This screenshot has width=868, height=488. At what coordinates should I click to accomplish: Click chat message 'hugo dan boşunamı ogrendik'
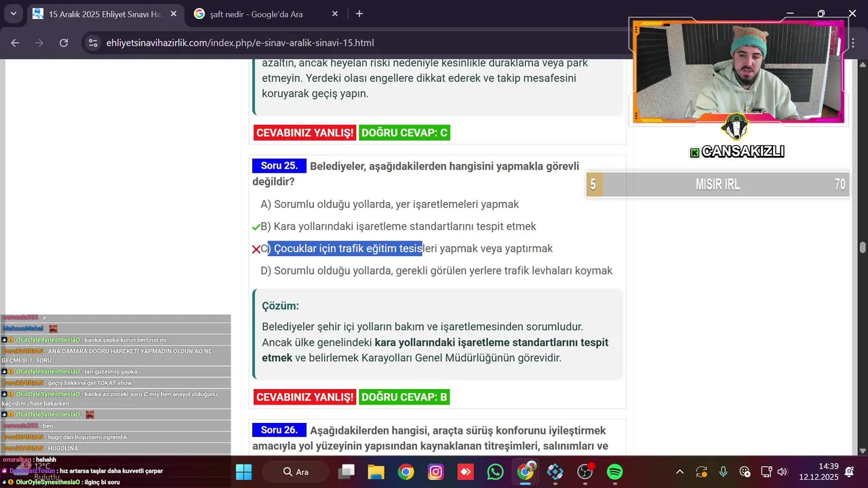87,437
